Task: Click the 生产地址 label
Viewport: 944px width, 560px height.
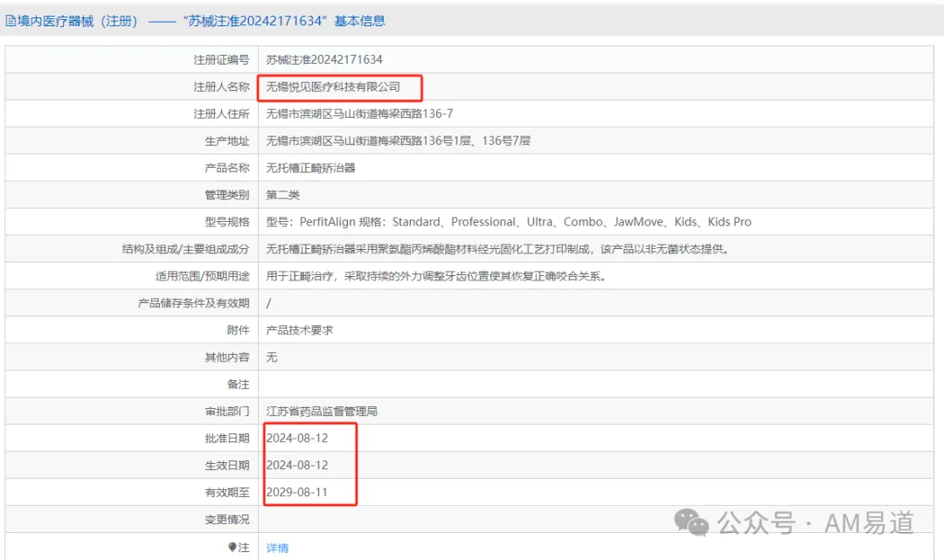Action: [227, 141]
